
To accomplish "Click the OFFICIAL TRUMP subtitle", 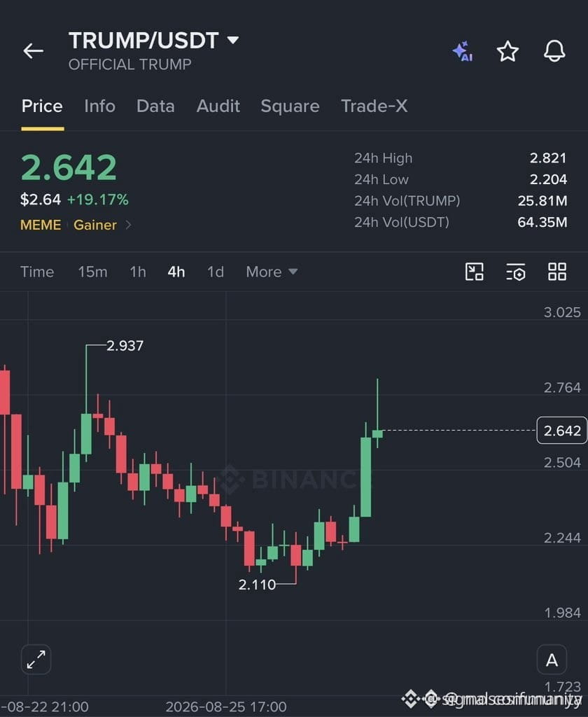I will coord(130,64).
